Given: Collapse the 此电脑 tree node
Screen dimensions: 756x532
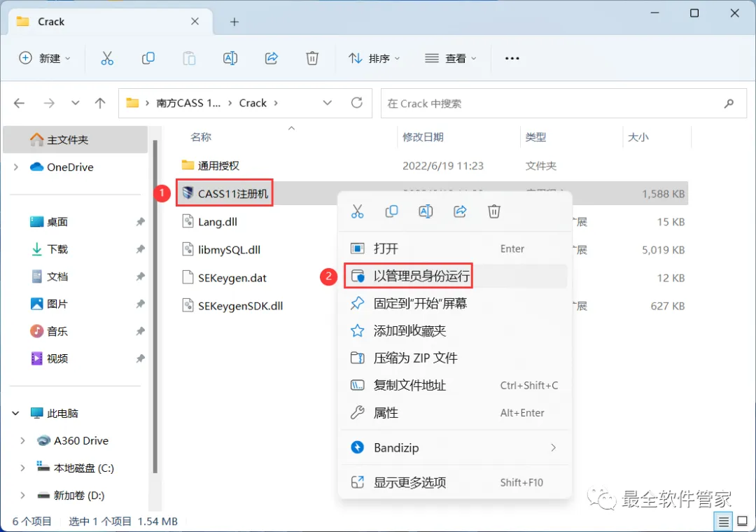Looking at the screenshot, I should tap(16, 413).
